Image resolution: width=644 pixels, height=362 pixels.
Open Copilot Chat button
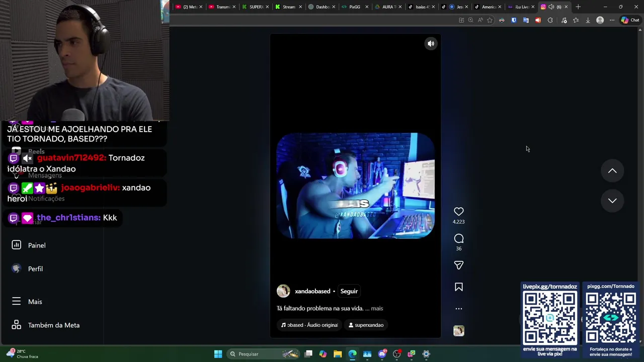(x=630, y=20)
